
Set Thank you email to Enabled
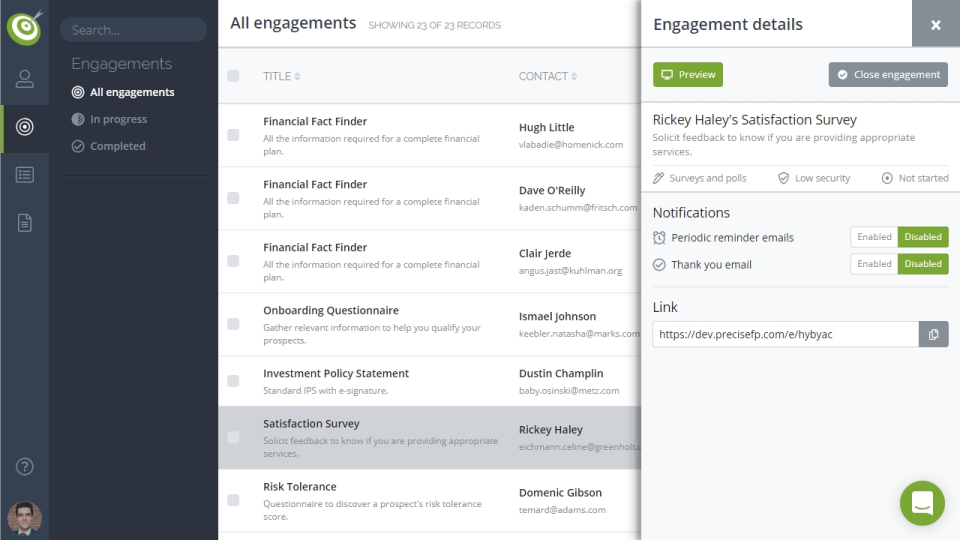874,264
